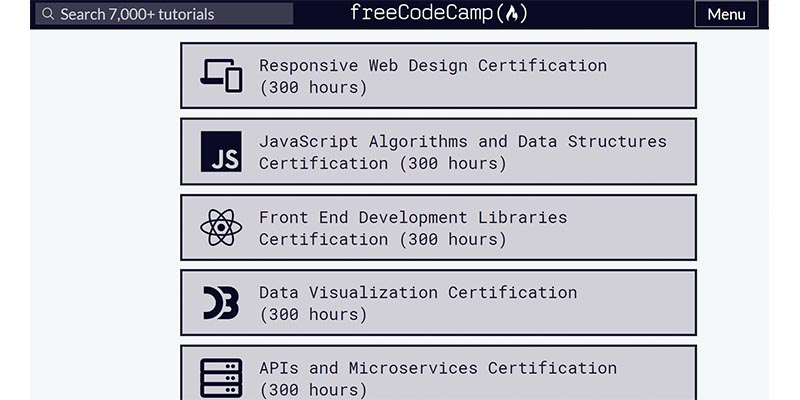
Task: Open APIs and Microservices Certification
Action: (x=438, y=373)
